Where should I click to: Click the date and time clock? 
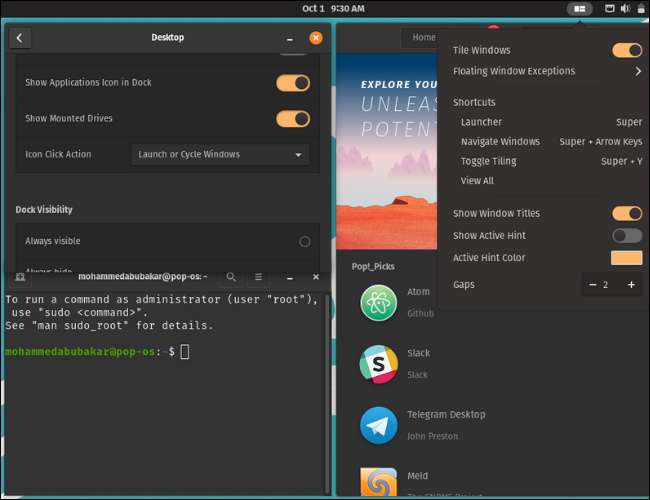point(333,8)
